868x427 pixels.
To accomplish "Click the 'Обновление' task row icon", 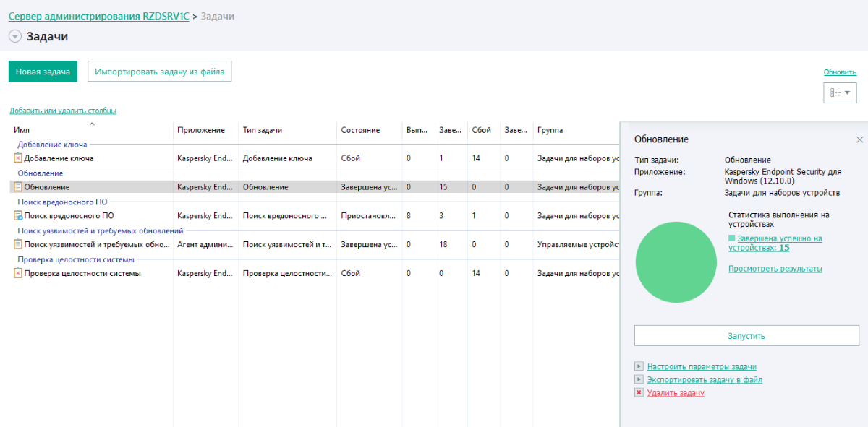I will tap(18, 187).
